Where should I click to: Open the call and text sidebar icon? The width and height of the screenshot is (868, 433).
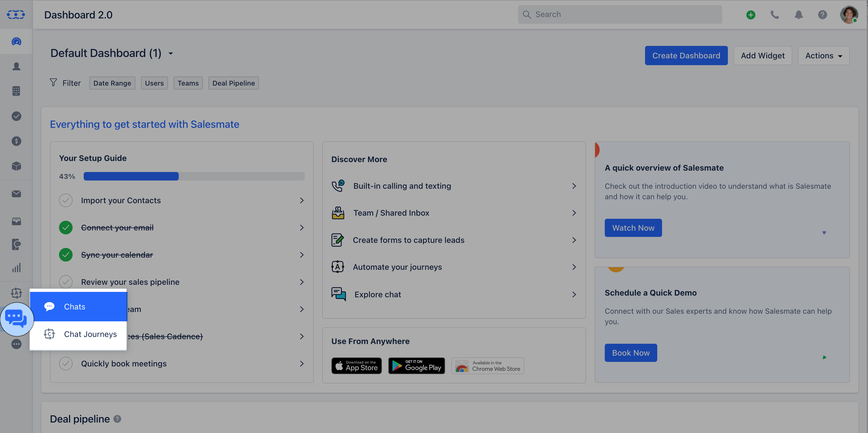(16, 245)
